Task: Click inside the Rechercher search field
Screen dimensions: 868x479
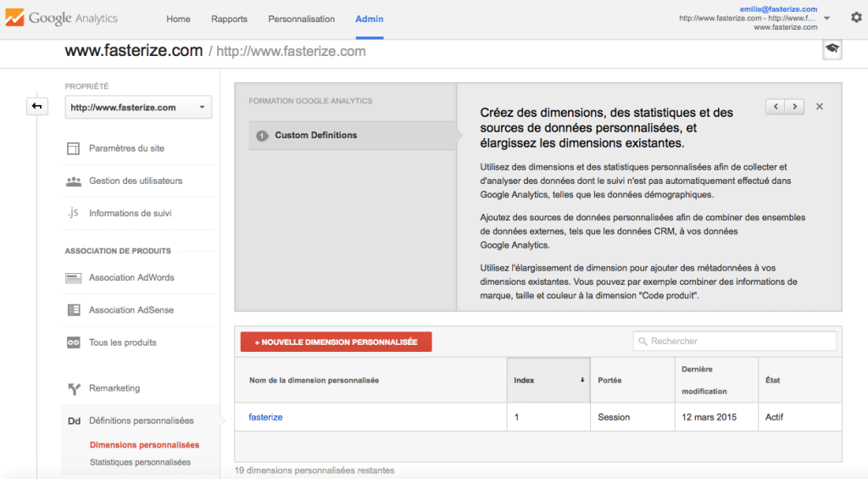Action: (x=735, y=341)
